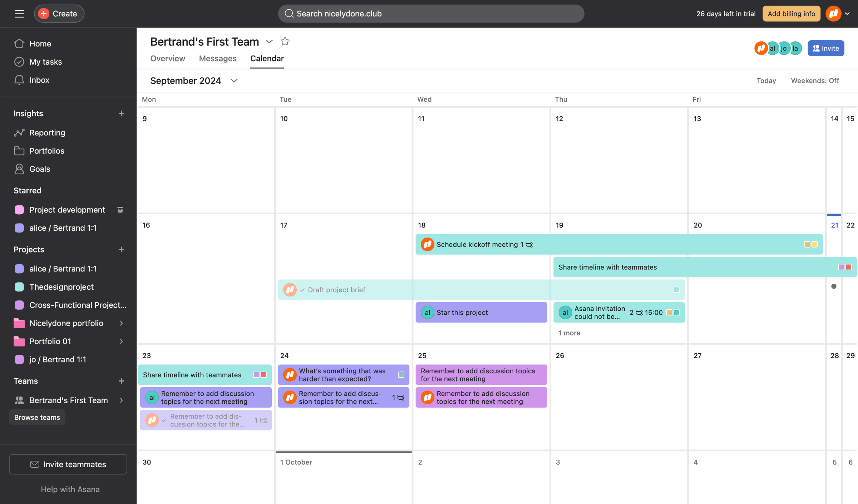Switch to the Overview tab
The image size is (858, 504).
[168, 58]
